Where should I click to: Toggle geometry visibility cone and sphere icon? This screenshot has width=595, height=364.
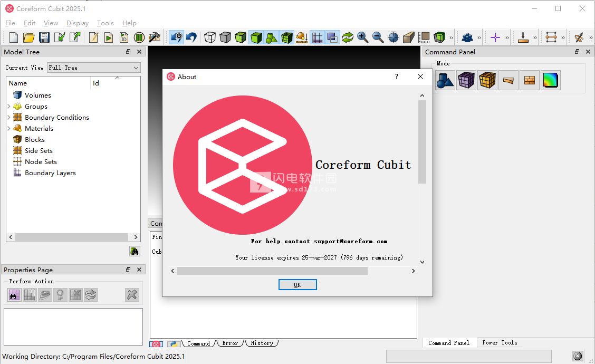[x=271, y=37]
